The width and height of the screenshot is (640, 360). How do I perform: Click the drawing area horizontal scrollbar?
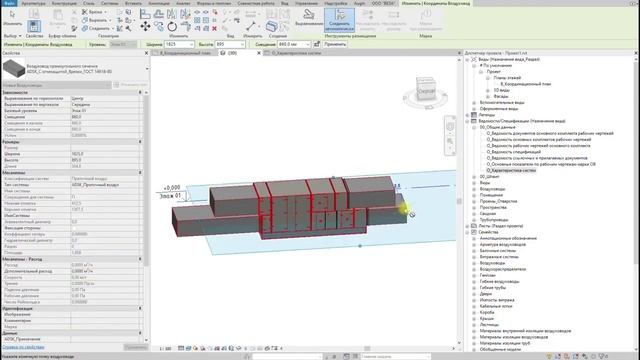(367, 348)
